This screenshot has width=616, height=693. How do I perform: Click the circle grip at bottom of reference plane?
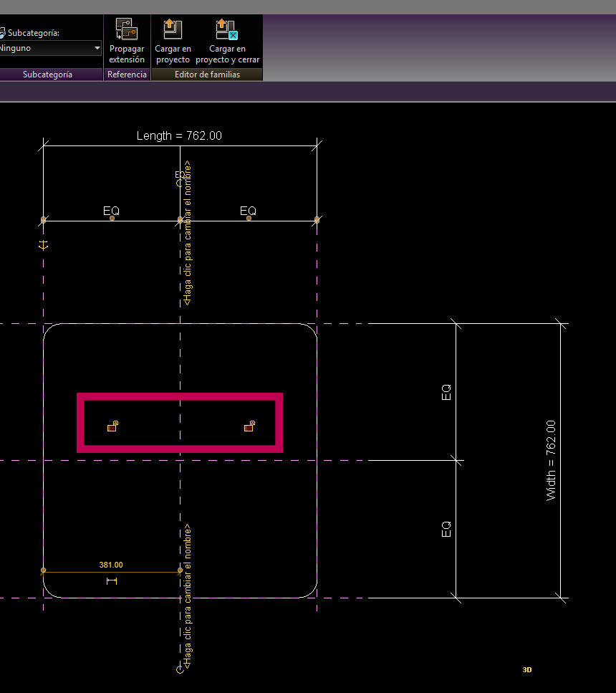(x=180, y=669)
